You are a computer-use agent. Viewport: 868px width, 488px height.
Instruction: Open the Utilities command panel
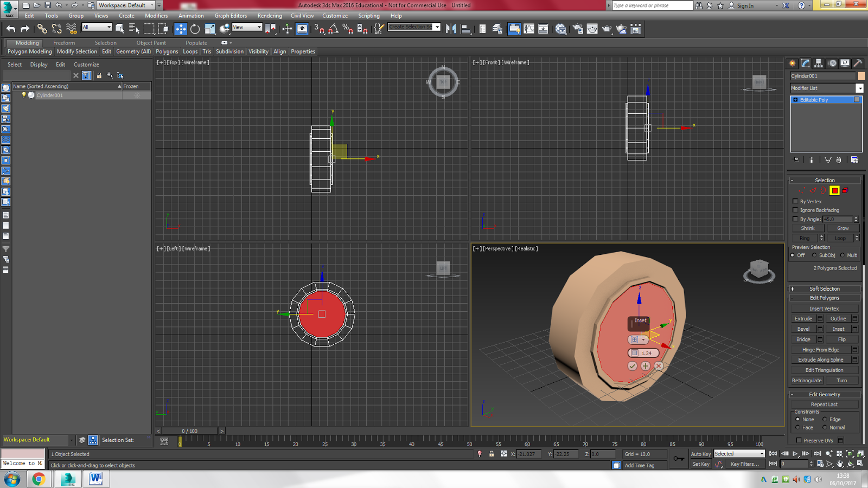(x=858, y=63)
